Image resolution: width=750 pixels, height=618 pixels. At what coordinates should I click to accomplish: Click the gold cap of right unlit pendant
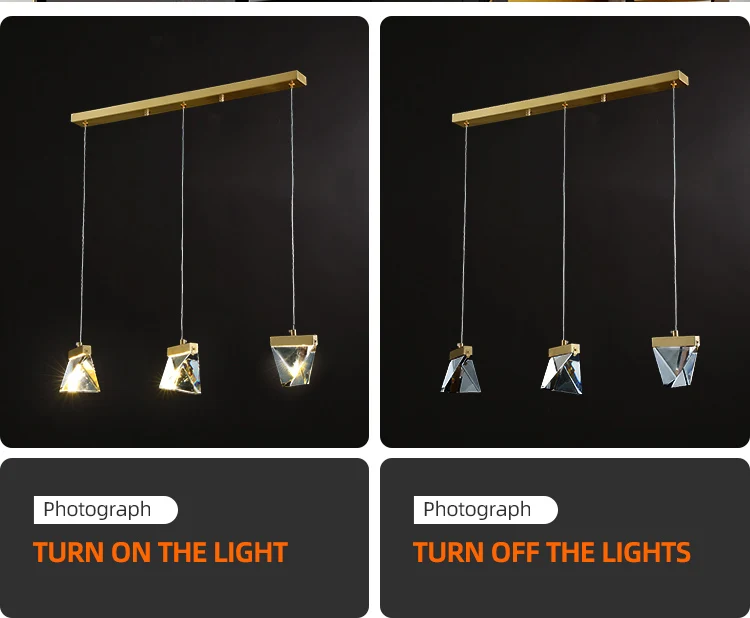tap(675, 342)
